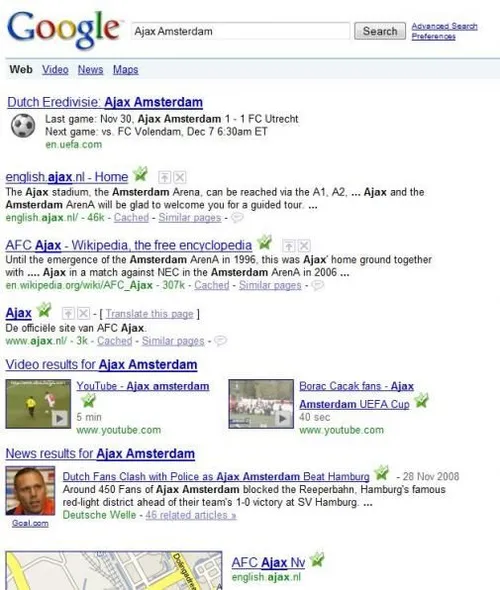Image resolution: width=500 pixels, height=590 pixels.
Task: Open the Translate this page link
Action: point(149,314)
